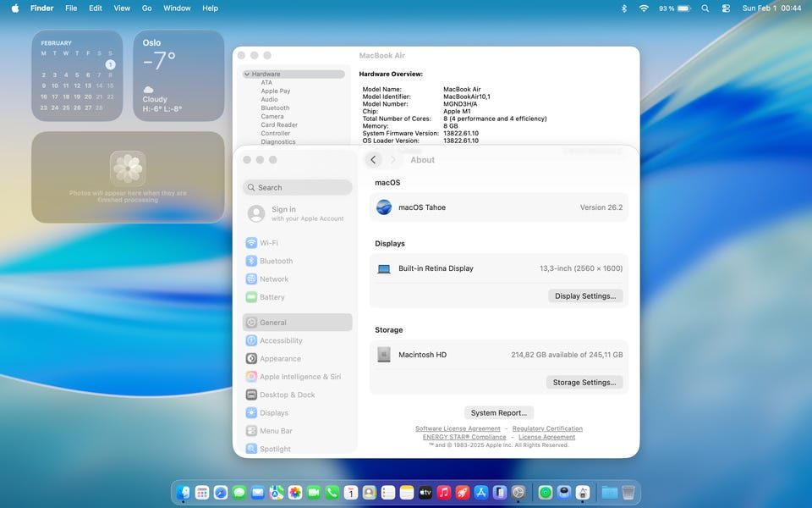The width and height of the screenshot is (812, 508).
Task: Open the Go menu
Action: point(147,8)
